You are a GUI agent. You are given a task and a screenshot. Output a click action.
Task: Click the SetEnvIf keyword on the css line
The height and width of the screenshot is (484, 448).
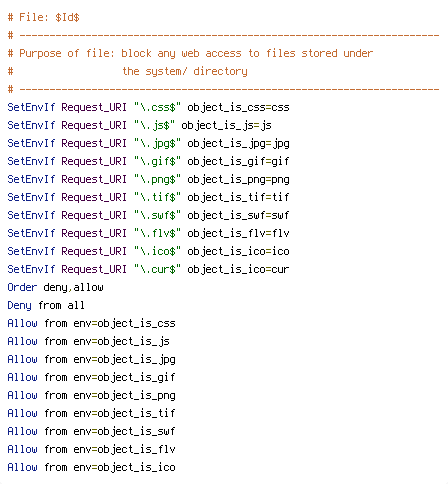pyautogui.click(x=31, y=107)
